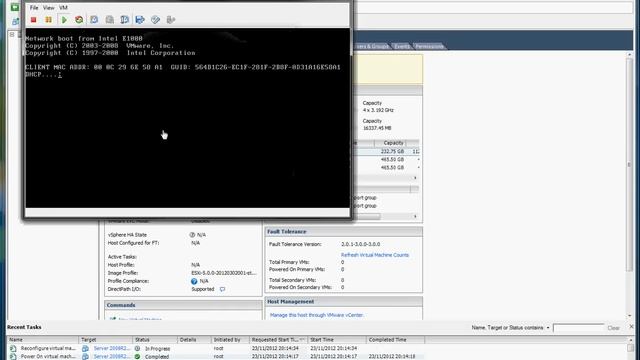
Task: Collapse the inventory tree root node
Action: [x=12, y=35]
